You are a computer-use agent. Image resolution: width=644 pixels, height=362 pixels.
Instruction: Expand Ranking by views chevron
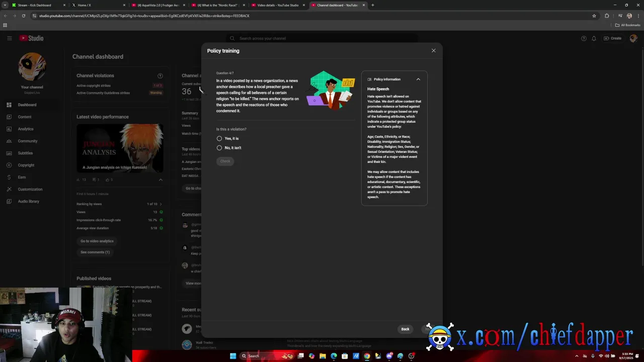pyautogui.click(x=160, y=204)
